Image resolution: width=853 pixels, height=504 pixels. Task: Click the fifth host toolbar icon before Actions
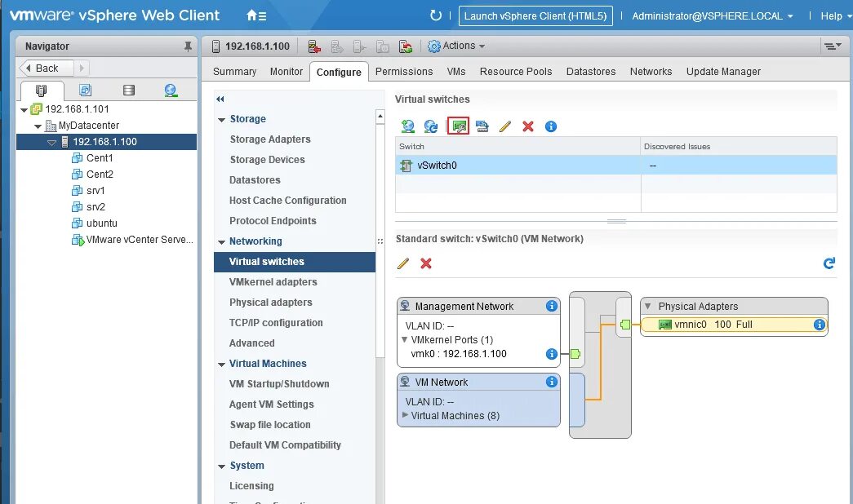pyautogui.click(x=406, y=46)
